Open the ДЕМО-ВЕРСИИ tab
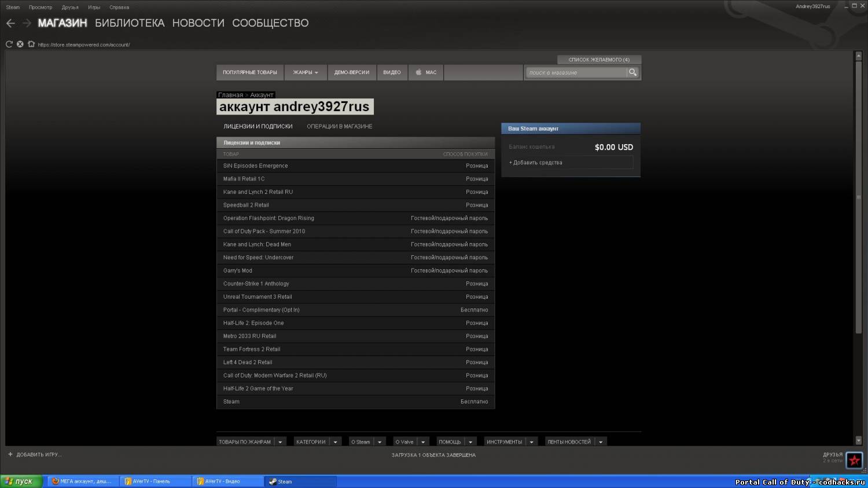Screen dimensions: 868x488 [352, 72]
